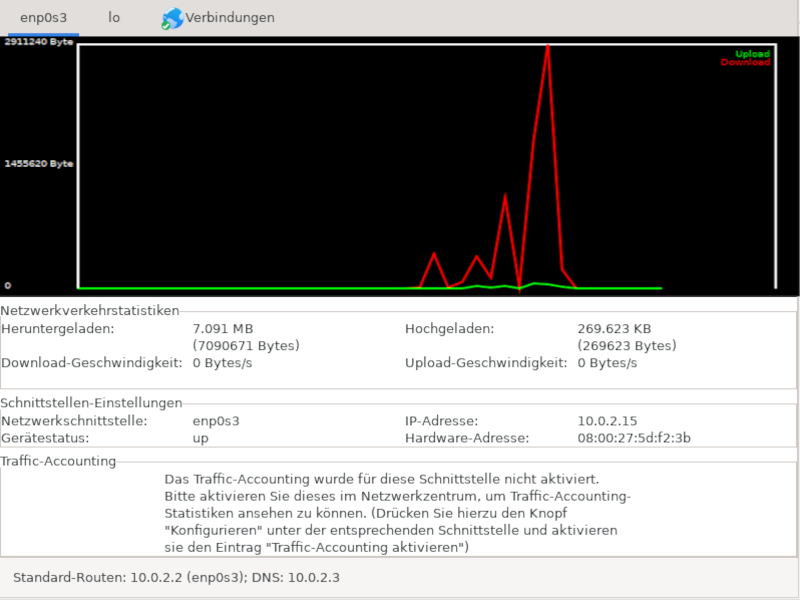Screen dimensions: 800x600
Task: Click the Hochgeladen value 269.623 KB
Action: pyautogui.click(x=614, y=329)
